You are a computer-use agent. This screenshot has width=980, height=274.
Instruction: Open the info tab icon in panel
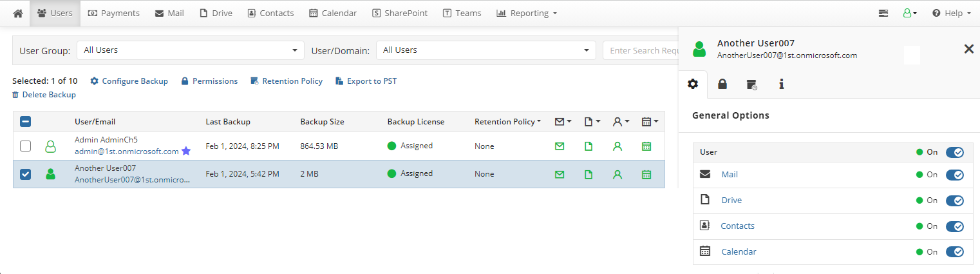point(781,84)
